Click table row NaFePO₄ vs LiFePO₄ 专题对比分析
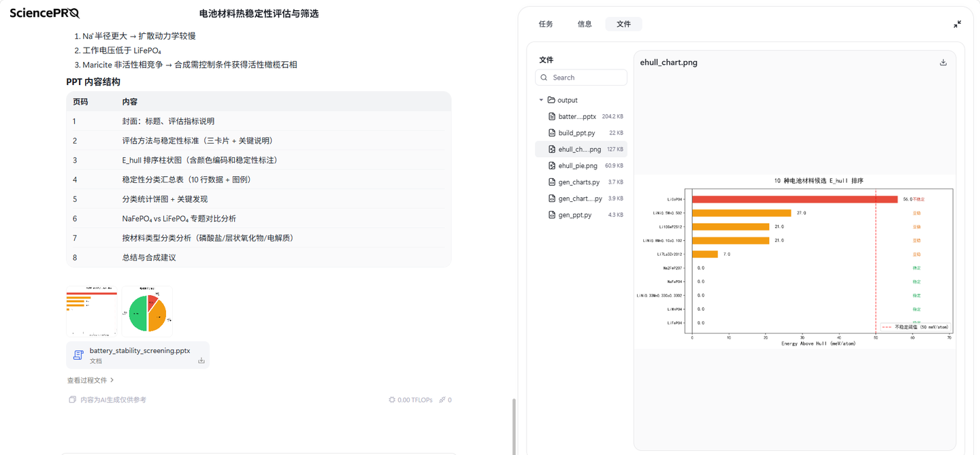The height and width of the screenshot is (455, 980). pos(259,218)
